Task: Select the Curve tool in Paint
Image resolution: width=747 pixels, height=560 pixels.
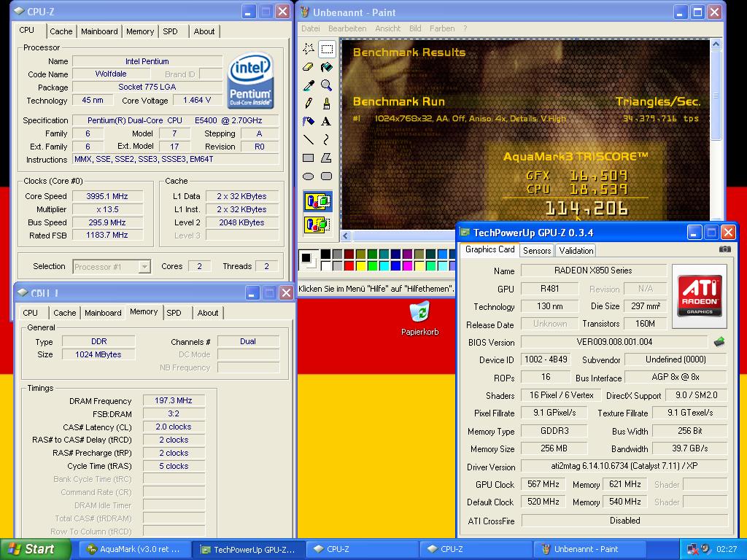Action: (x=327, y=139)
